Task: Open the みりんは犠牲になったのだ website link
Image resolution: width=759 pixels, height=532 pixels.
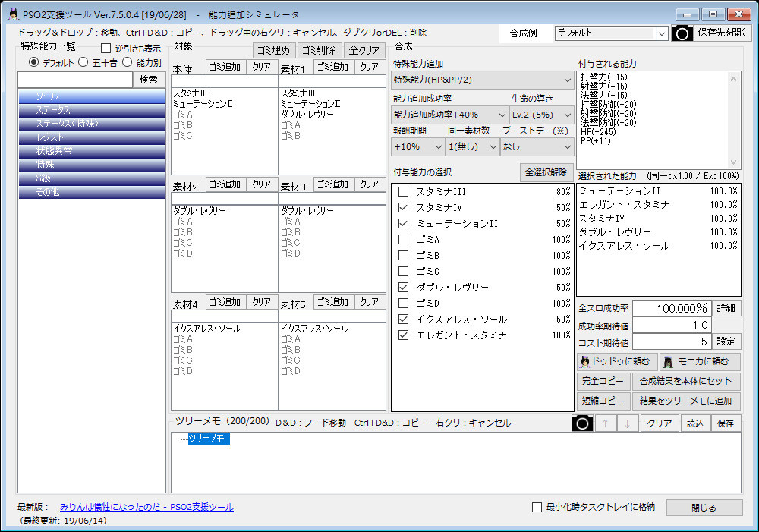Action: (146, 507)
